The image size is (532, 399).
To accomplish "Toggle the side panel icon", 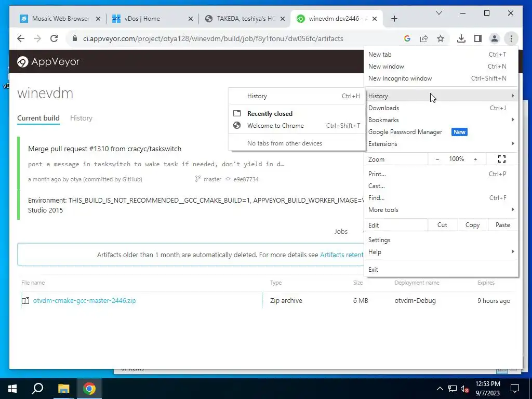I will (x=478, y=38).
